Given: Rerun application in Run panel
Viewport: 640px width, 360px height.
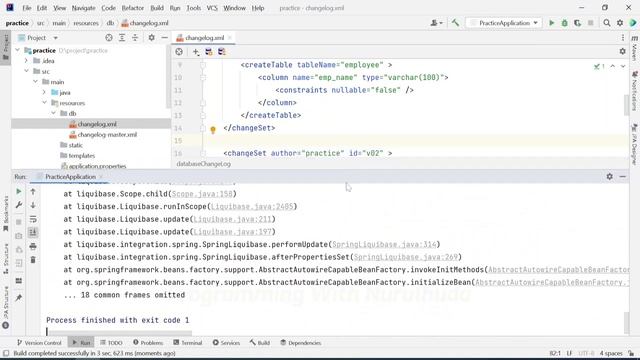Looking at the screenshot, I should (x=19, y=191).
